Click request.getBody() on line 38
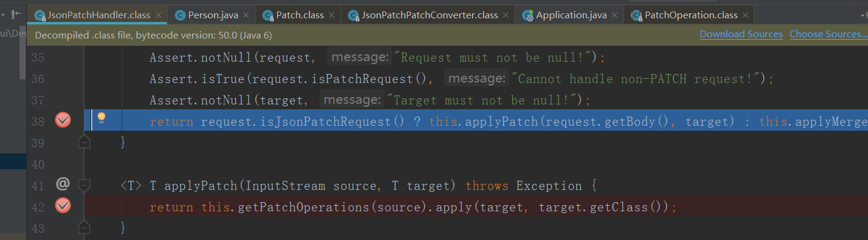Viewport: 868px width, 240px height. pos(609,122)
